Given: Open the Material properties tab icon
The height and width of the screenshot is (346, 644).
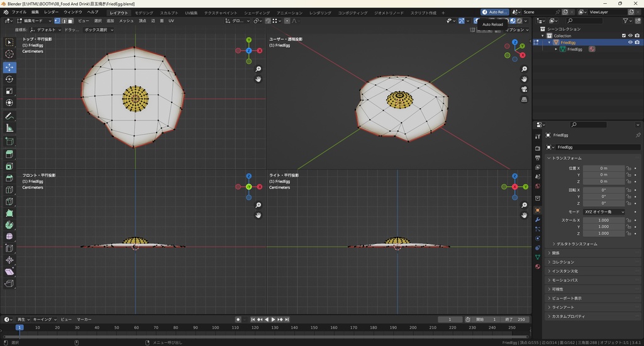Looking at the screenshot, I should 538,267.
